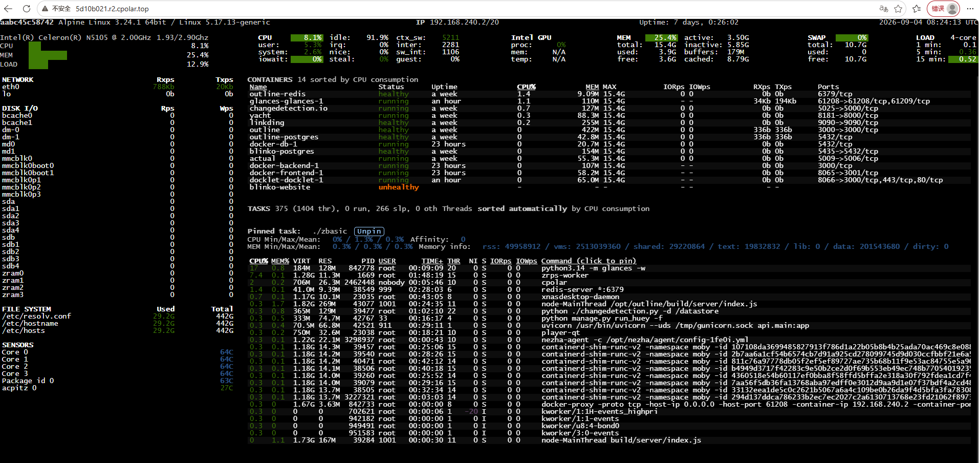Viewport: 980px width, 463px height.
Task: Sort containers by Name header
Action: [x=258, y=87]
